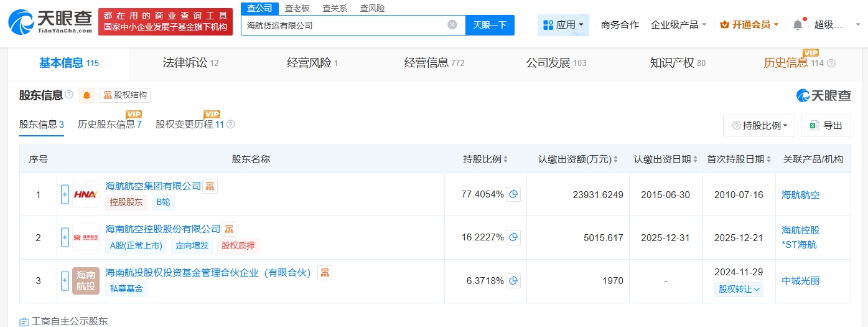The image size is (868, 327).
Task: Open the 应用 dropdown menu
Action: click(x=563, y=25)
